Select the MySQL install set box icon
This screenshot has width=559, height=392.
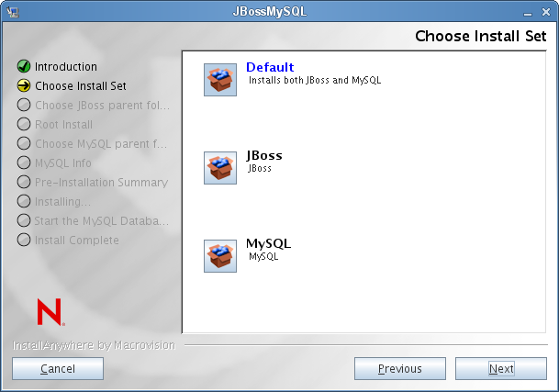(220, 256)
